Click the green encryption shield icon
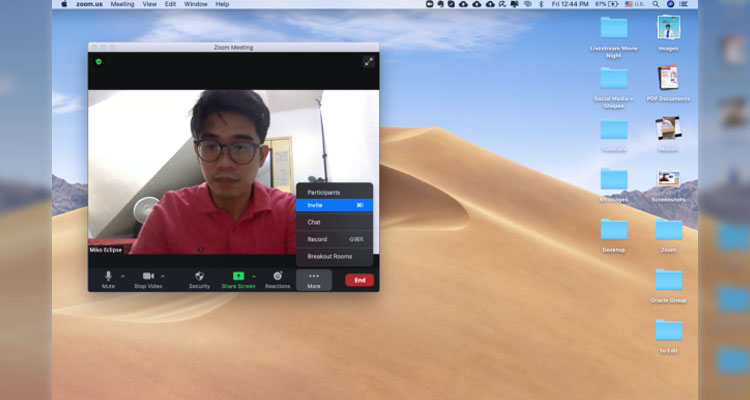750x400 pixels. tap(99, 62)
